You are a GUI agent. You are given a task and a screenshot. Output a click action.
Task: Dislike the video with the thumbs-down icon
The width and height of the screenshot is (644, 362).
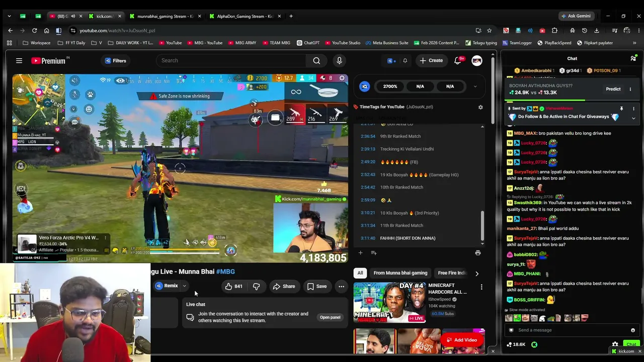256,286
